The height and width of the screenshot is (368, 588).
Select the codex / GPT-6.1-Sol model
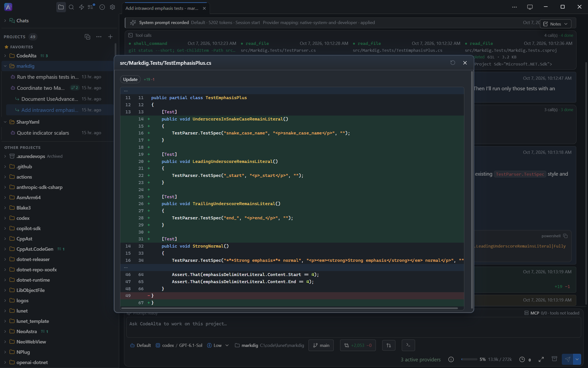[179, 345]
